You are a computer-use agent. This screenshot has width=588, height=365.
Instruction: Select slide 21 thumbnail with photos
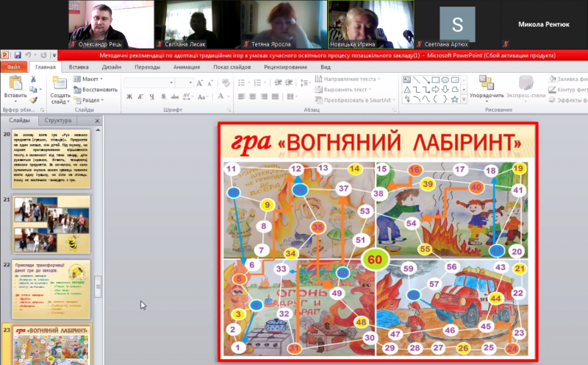pyautogui.click(x=51, y=224)
